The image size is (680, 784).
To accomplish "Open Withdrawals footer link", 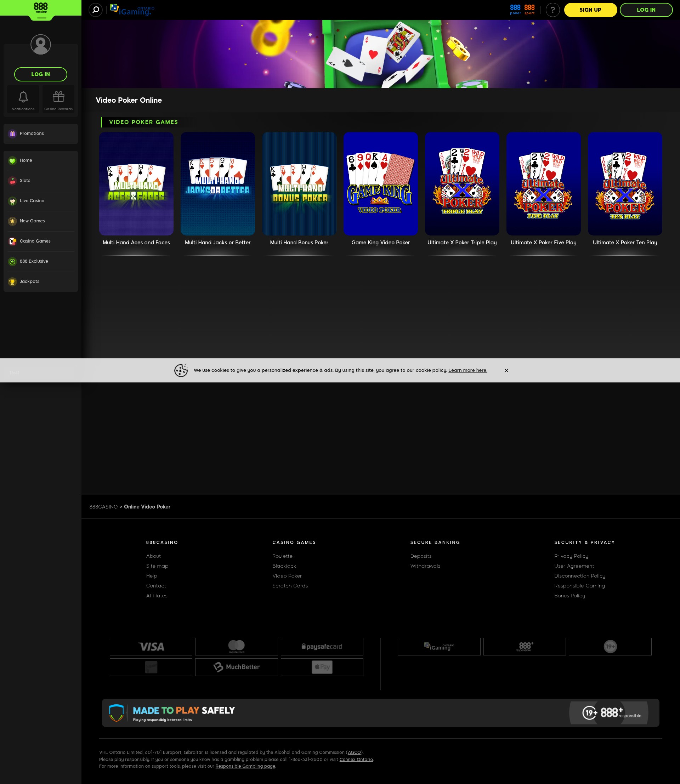I will pos(425,566).
